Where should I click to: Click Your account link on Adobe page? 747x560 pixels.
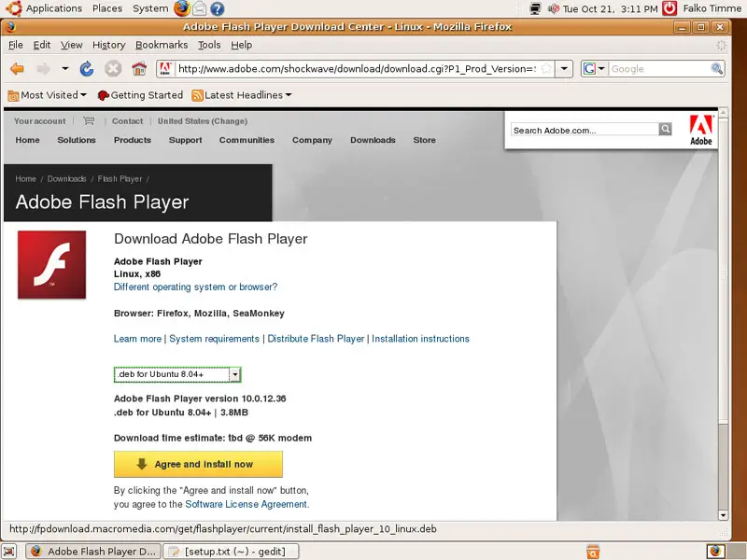pos(39,121)
